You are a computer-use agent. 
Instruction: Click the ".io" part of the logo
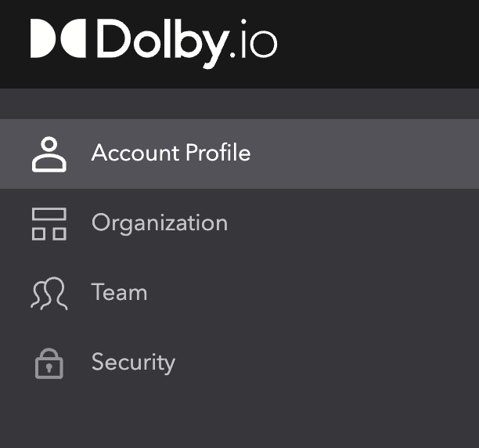pos(254,43)
